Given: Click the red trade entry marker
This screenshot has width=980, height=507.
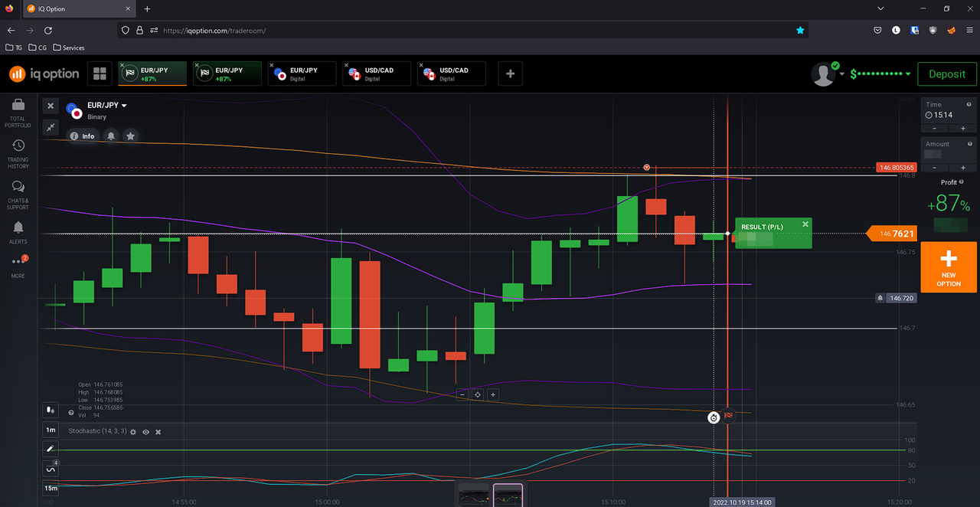Looking at the screenshot, I should coord(647,167).
